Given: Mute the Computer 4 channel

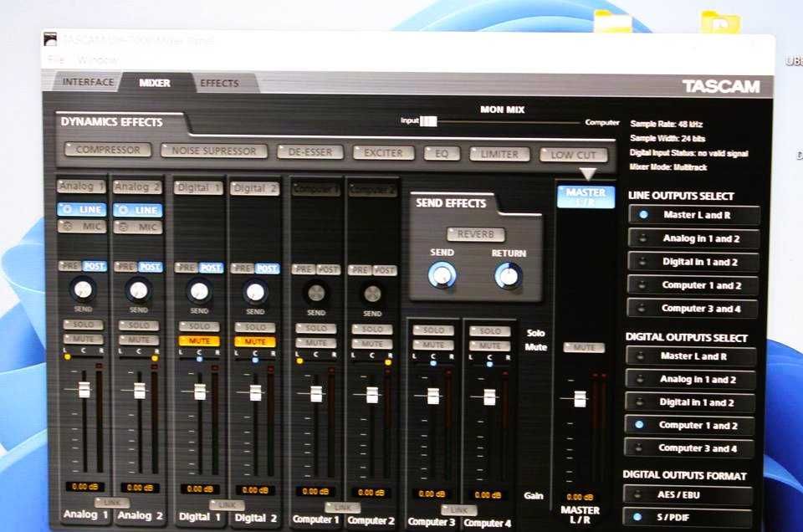Looking at the screenshot, I should [x=489, y=345].
